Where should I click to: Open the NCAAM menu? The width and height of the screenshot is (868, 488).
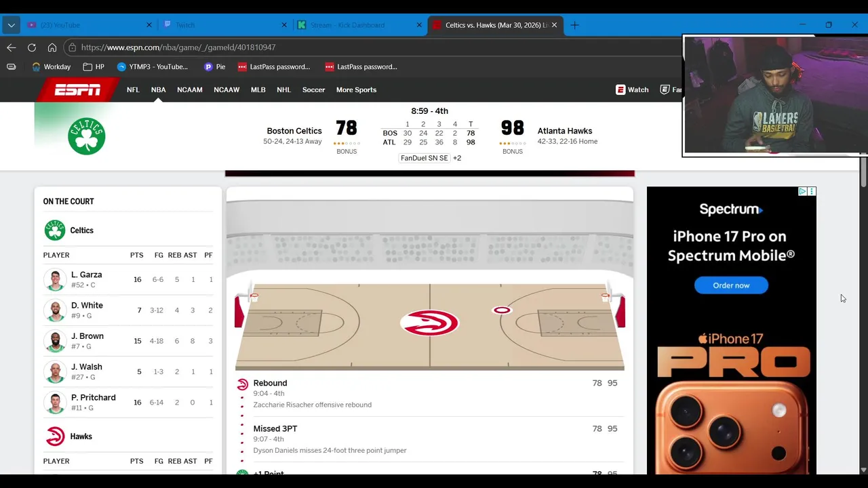pyautogui.click(x=190, y=89)
